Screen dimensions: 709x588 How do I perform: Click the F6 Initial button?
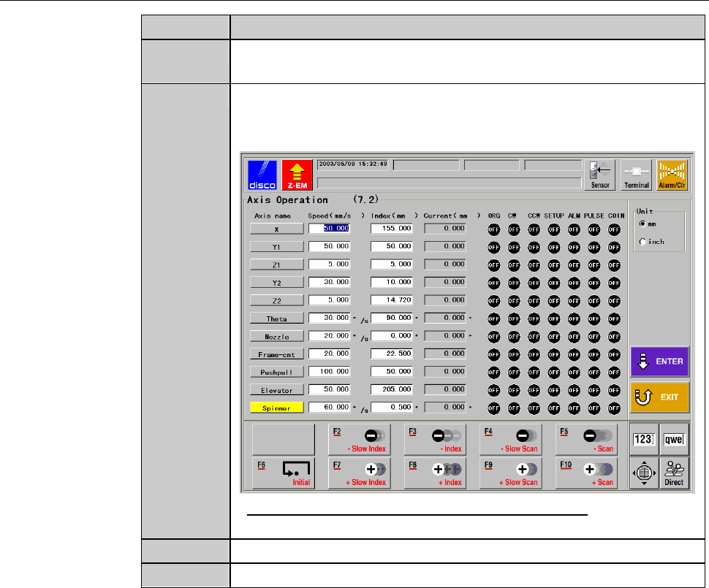pyautogui.click(x=284, y=473)
